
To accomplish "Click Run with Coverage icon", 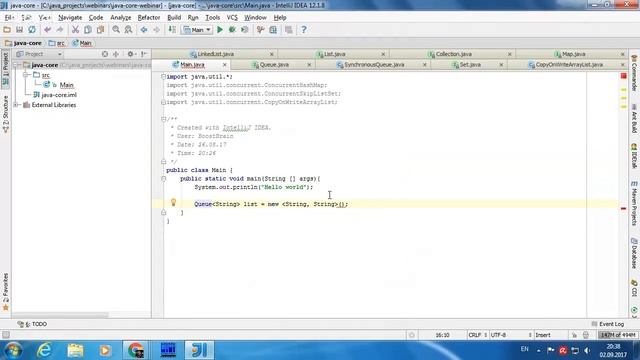I will (x=244, y=30).
